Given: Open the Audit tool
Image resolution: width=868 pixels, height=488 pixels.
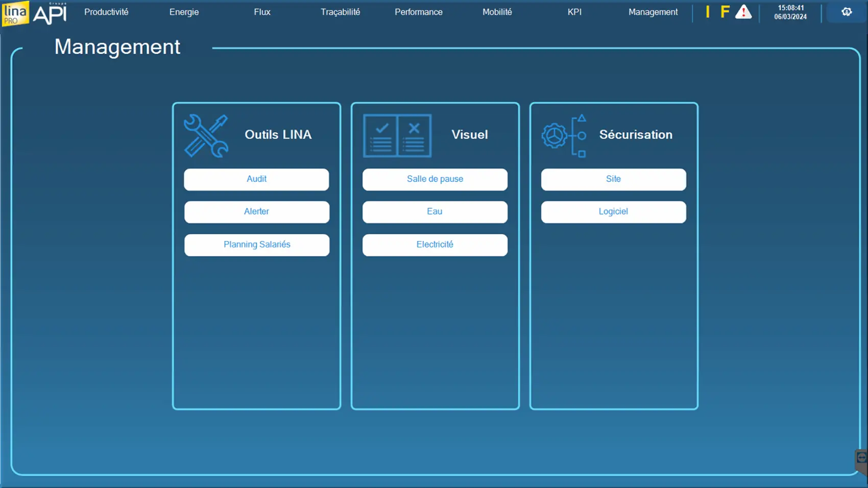Looking at the screenshot, I should [x=256, y=179].
